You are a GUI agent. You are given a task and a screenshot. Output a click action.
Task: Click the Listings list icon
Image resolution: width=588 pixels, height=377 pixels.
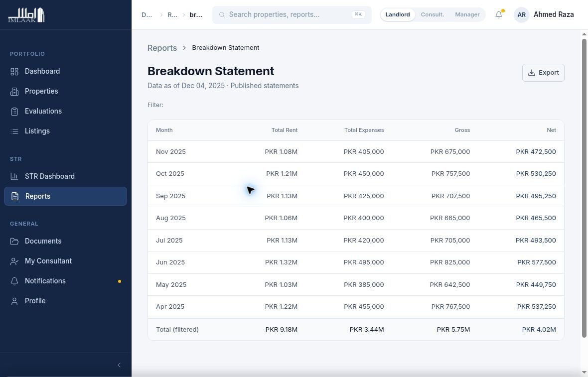[14, 131]
